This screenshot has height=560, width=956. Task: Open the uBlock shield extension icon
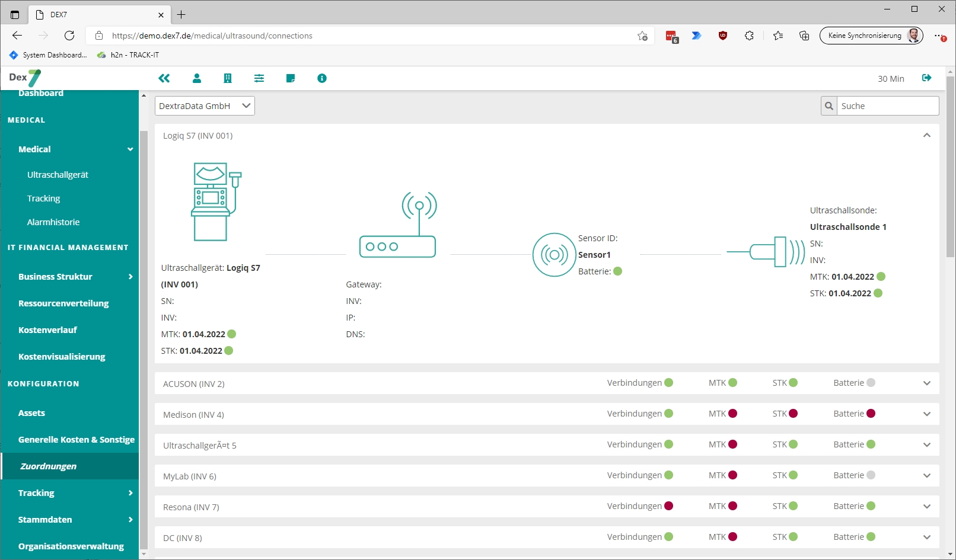(723, 36)
